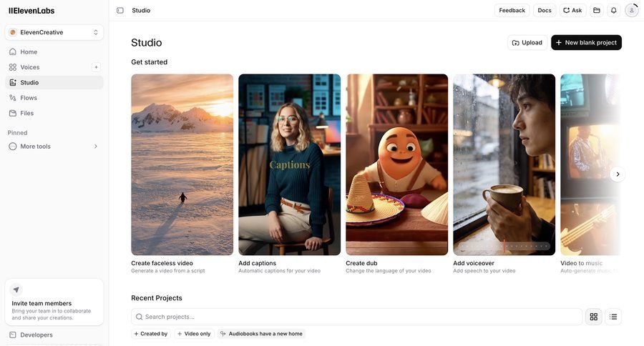Open the folder icon in top bar

pyautogui.click(x=597, y=10)
